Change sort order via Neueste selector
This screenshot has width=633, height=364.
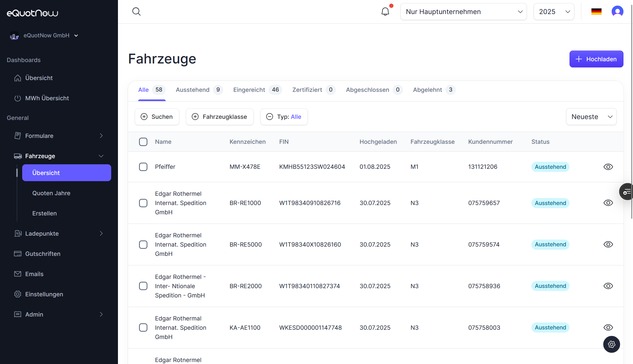pos(591,117)
